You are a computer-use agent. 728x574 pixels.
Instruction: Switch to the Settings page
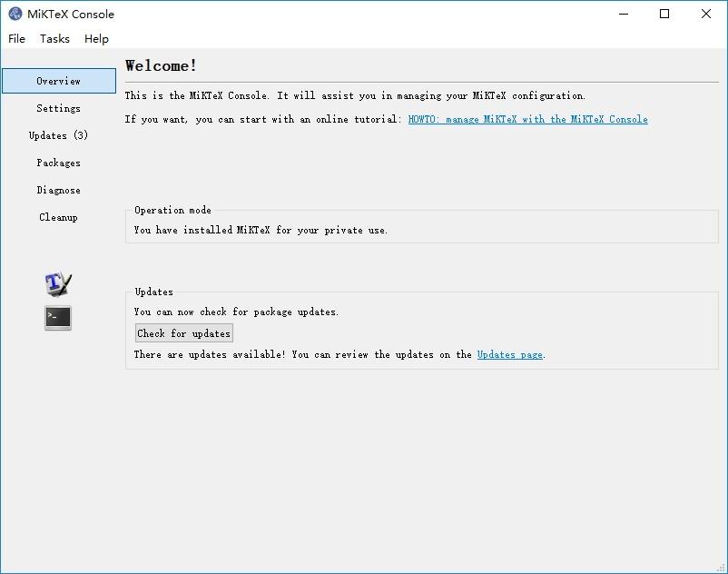pyautogui.click(x=59, y=108)
